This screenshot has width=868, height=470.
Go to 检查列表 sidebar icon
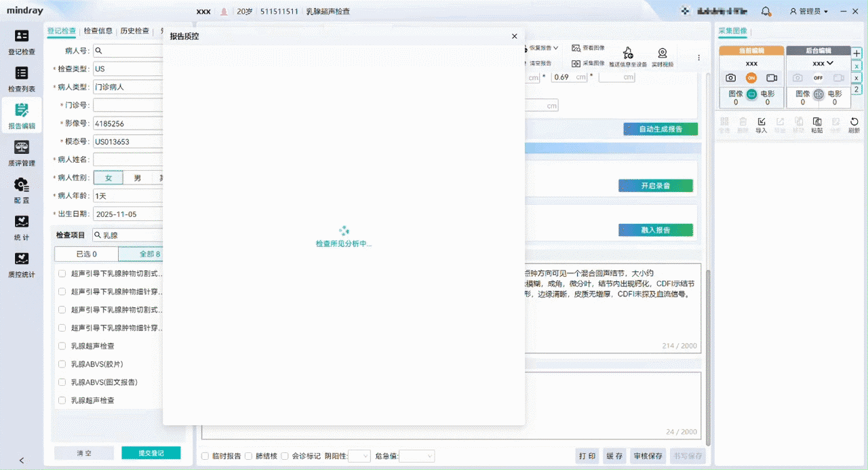tap(22, 79)
